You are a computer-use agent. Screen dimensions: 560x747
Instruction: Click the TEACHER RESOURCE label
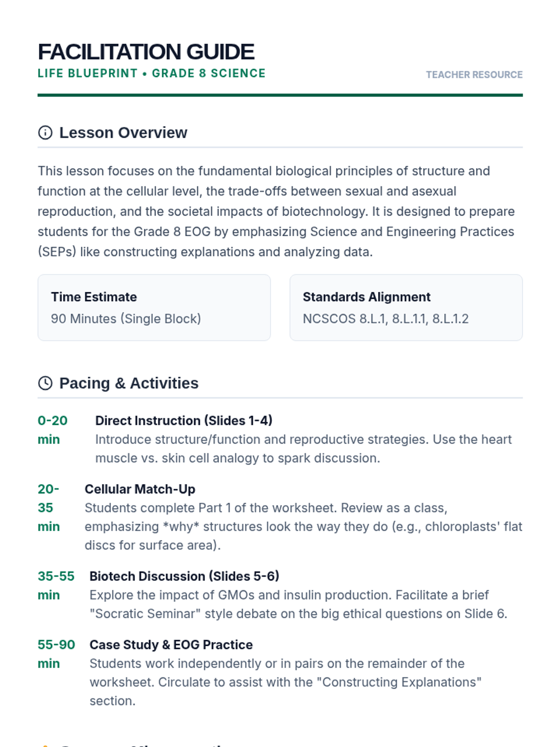coord(474,75)
